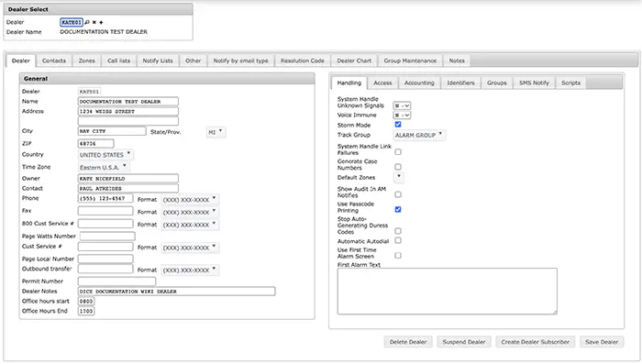
Task: Click the Create Dealer Subscriber button
Action: (535, 342)
